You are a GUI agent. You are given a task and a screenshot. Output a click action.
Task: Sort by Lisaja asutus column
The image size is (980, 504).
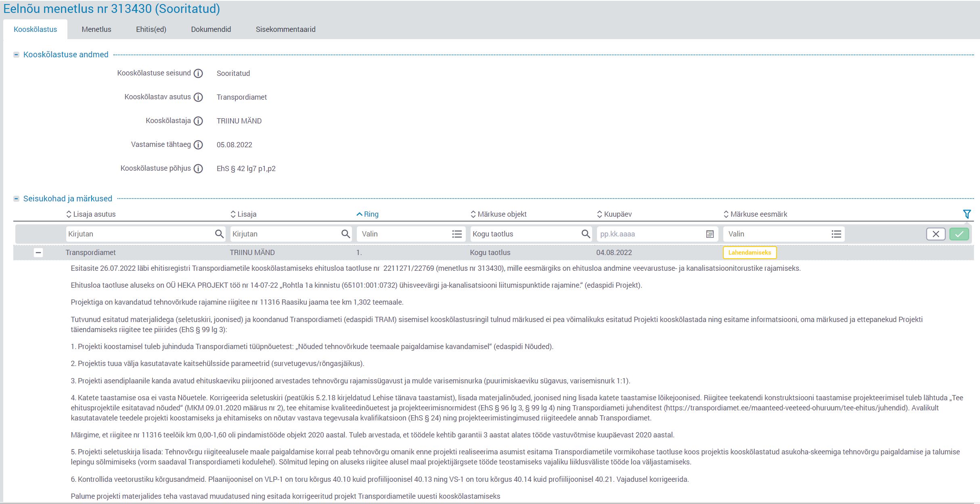pyautogui.click(x=91, y=214)
